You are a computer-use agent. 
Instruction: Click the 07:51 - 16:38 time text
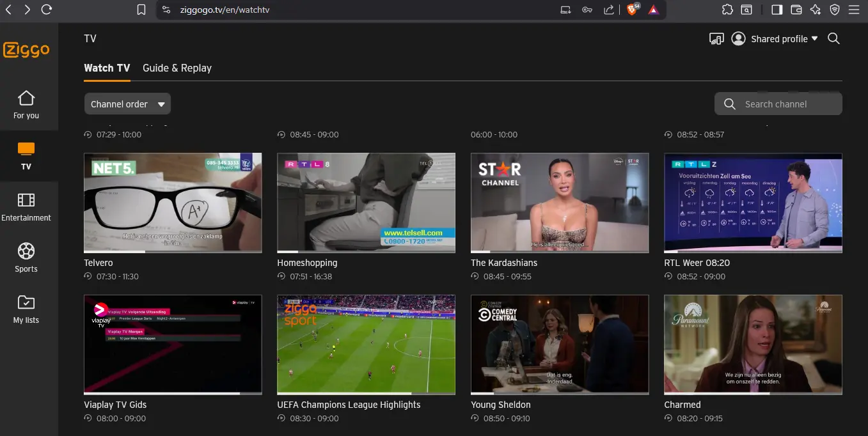311,277
